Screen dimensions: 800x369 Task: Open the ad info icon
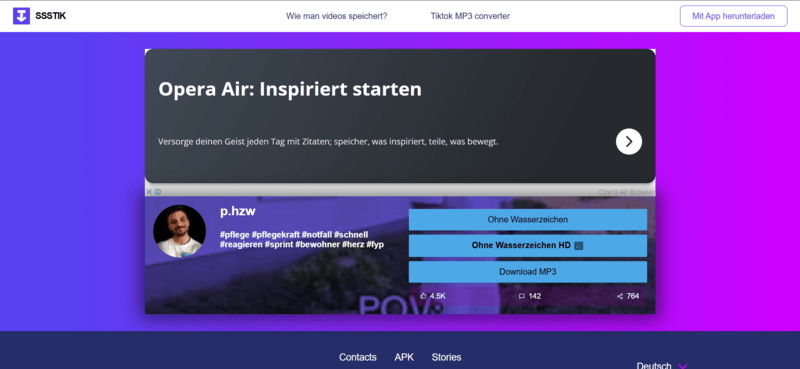(158, 192)
